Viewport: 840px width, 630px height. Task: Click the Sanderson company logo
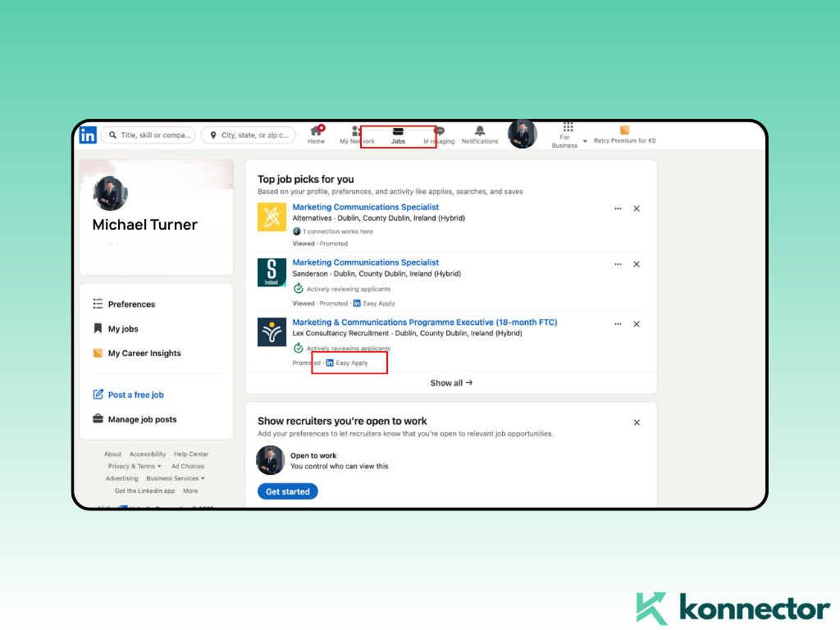coord(272,272)
